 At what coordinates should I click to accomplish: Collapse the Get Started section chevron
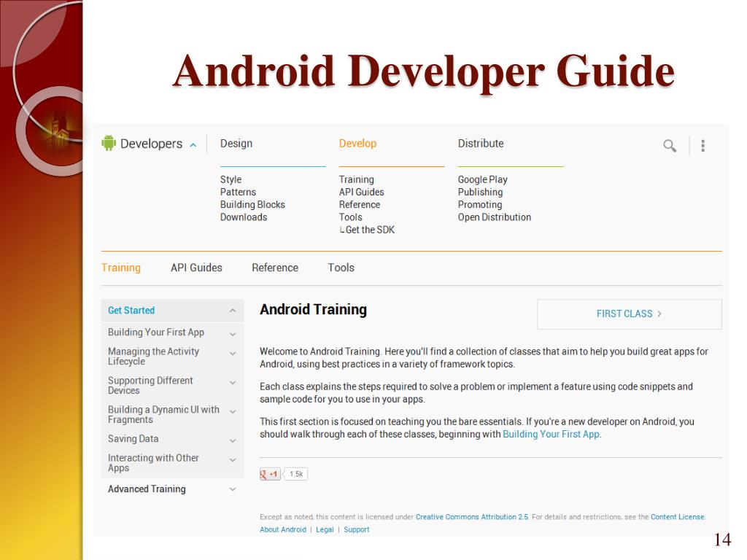tap(233, 311)
